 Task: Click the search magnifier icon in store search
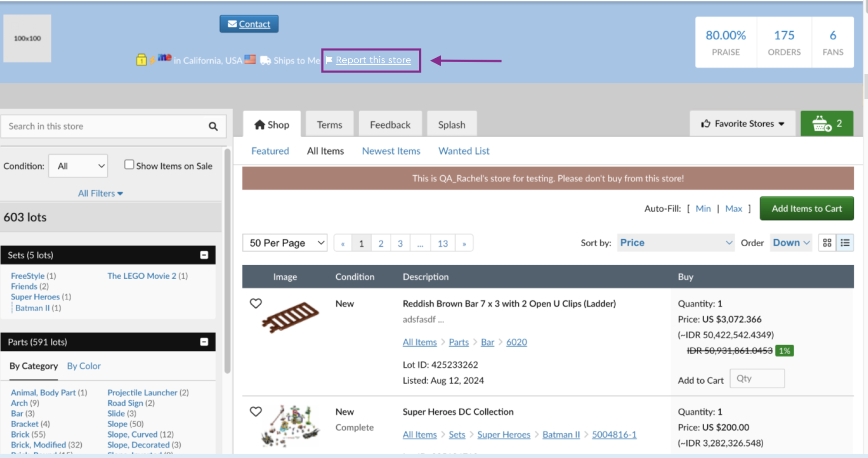(213, 126)
